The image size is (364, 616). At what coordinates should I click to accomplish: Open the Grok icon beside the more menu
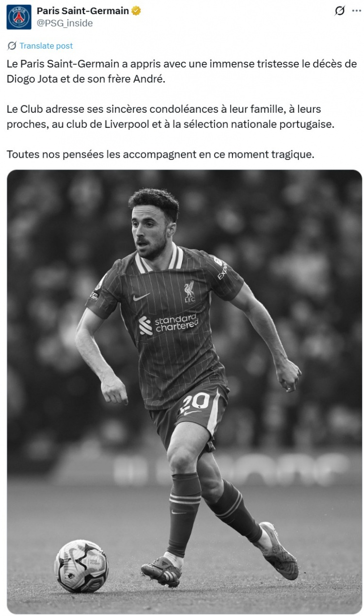pos(340,11)
